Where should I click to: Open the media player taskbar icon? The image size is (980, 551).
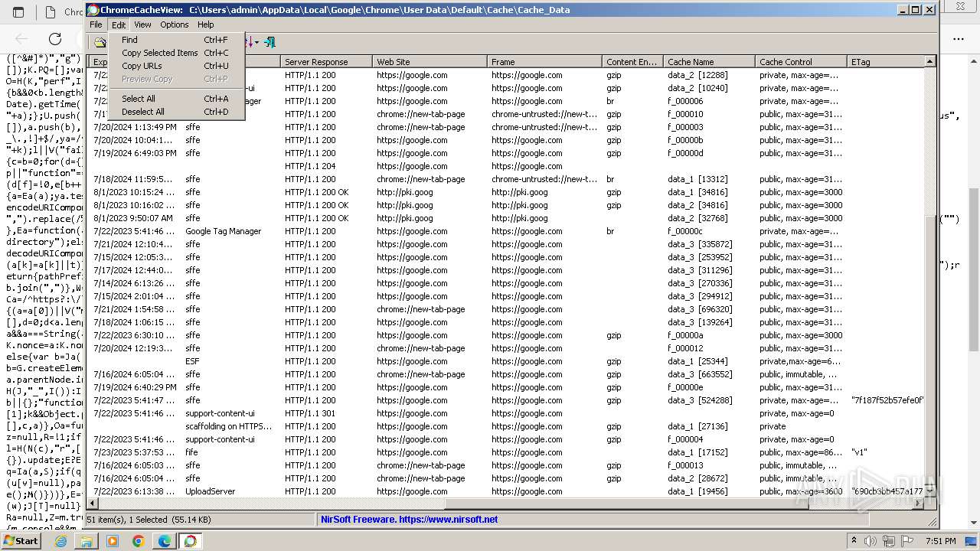click(113, 541)
